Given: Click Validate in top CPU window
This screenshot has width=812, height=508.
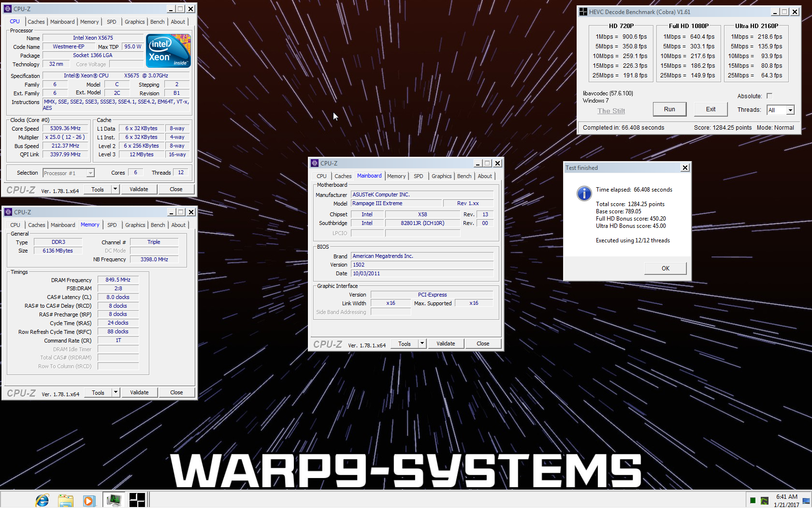Looking at the screenshot, I should coord(139,189).
